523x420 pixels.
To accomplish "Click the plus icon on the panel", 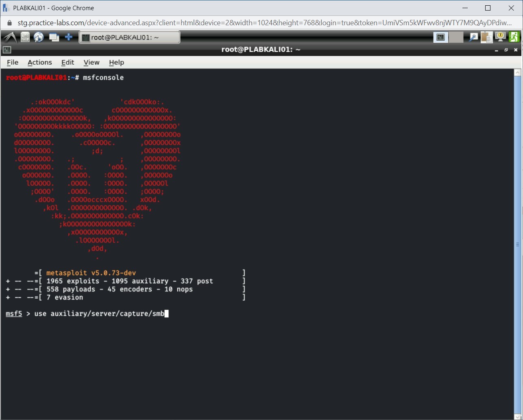I will point(69,37).
